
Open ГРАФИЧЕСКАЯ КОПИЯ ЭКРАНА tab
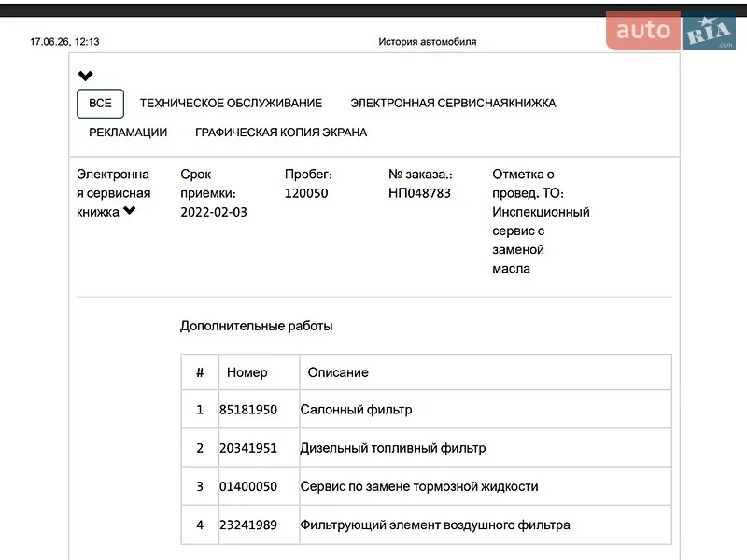[281, 133]
